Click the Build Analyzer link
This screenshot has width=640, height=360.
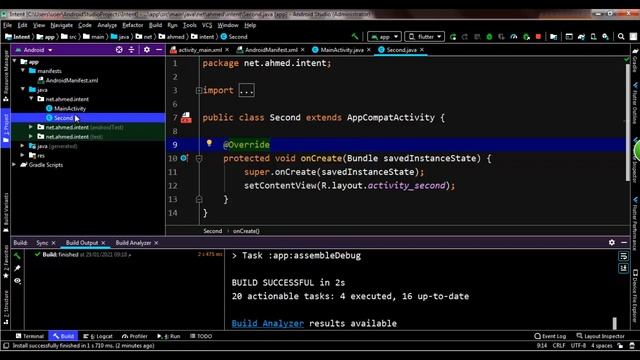[x=268, y=323]
